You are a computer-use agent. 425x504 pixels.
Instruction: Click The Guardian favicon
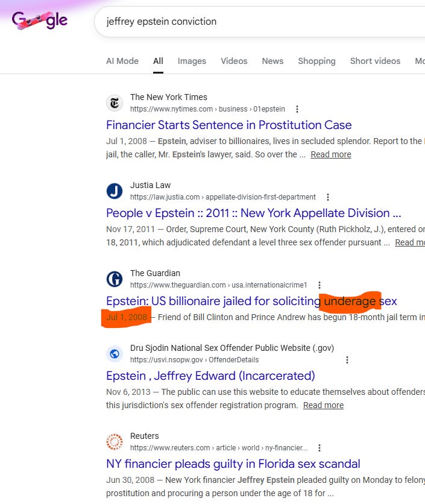click(x=115, y=279)
